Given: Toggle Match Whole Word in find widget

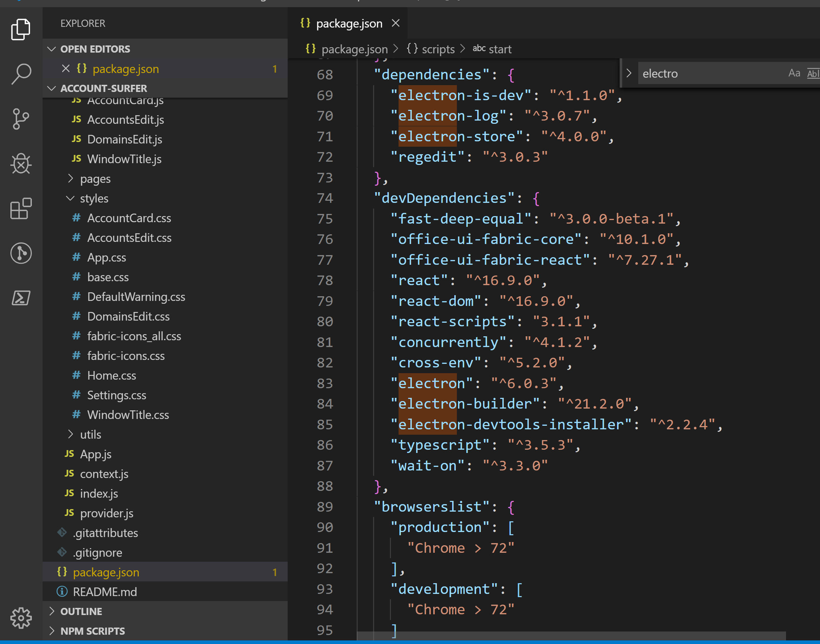Looking at the screenshot, I should (813, 73).
